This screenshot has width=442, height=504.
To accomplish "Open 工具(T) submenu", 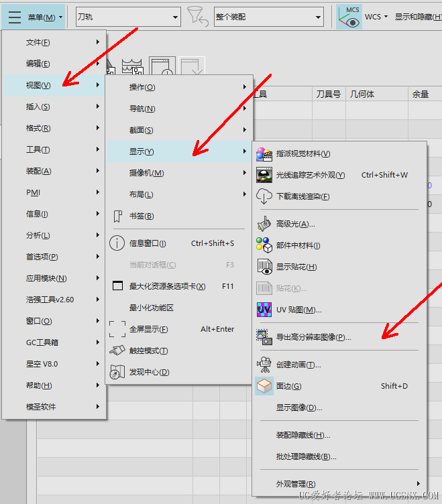I will [54, 149].
